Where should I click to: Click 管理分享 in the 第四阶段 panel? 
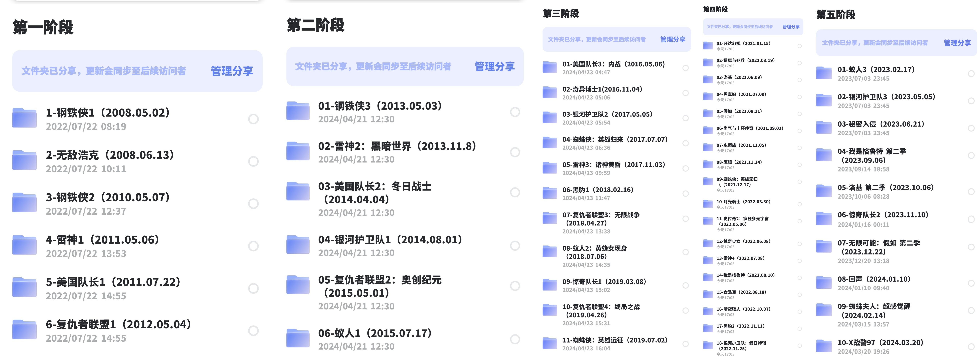[791, 27]
